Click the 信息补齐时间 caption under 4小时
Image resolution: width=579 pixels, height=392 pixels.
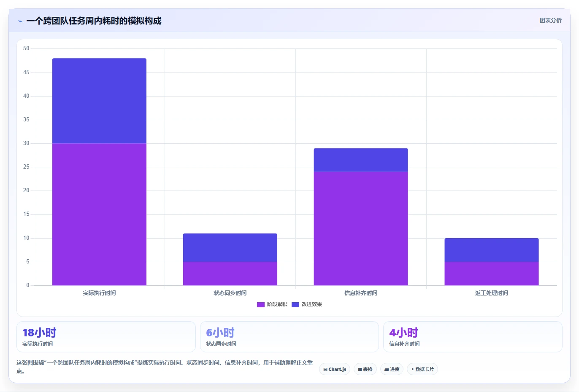(x=404, y=344)
